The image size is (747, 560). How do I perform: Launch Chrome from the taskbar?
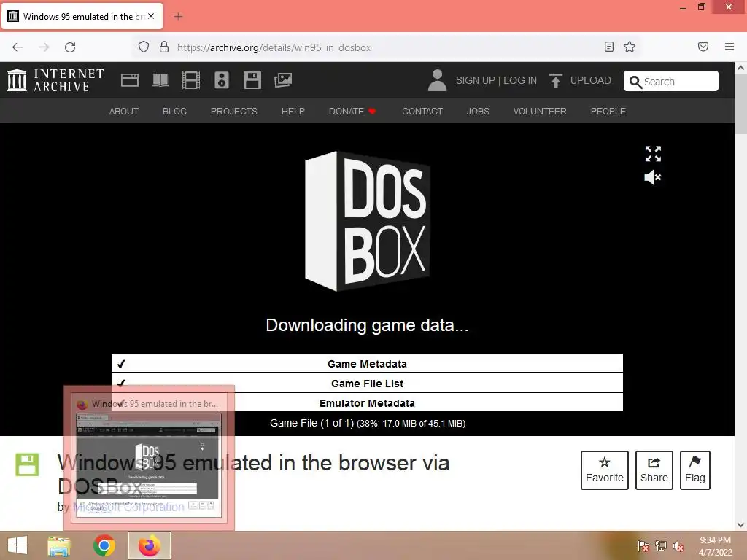click(x=104, y=545)
